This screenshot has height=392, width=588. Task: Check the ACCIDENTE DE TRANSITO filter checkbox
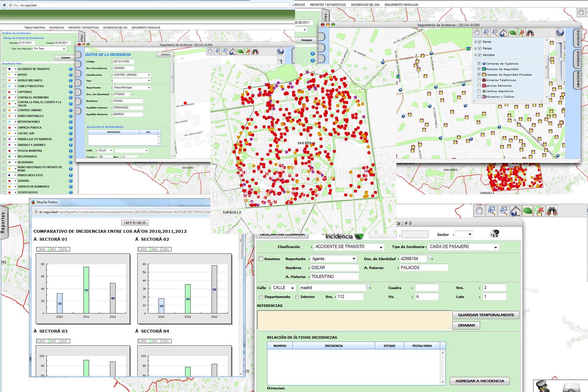[4, 69]
